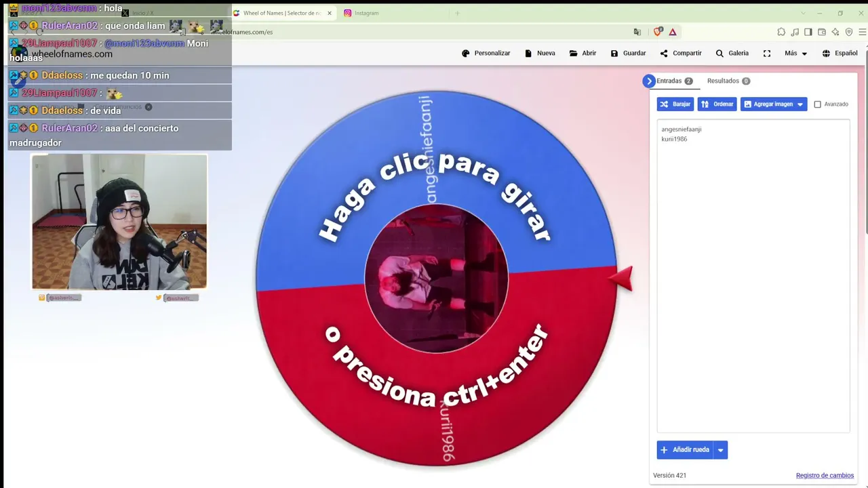Open the media control music note icon
868x488 pixels.
[x=795, y=32]
